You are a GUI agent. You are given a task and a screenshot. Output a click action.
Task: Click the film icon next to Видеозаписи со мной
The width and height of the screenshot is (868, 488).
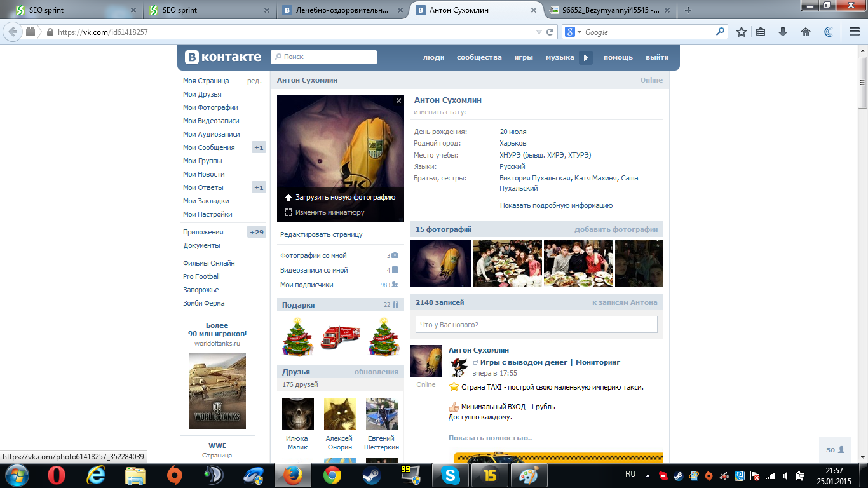(395, 270)
